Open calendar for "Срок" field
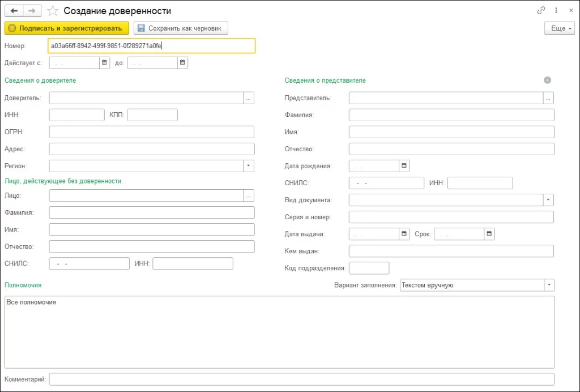The height and width of the screenshot is (392, 580). point(489,233)
